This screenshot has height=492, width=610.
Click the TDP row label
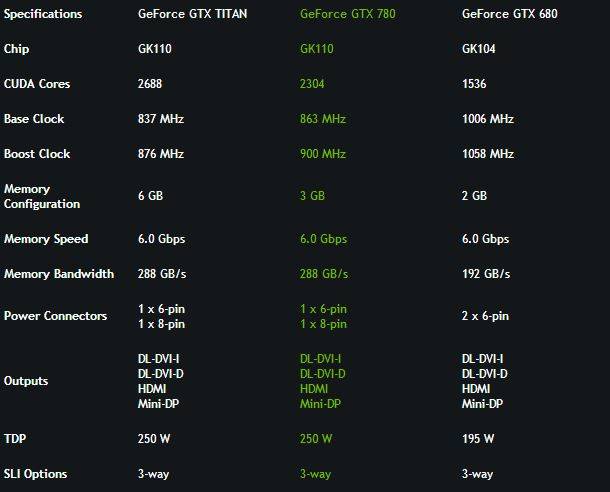[x=15, y=439]
